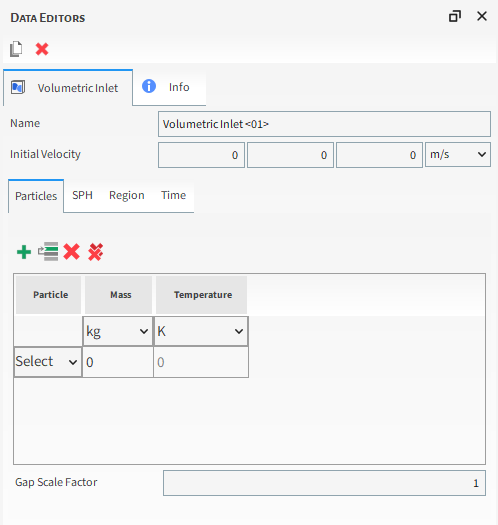Image resolution: width=498 pixels, height=525 pixels.
Task: Click first Initial Velocity component field
Action: click(x=201, y=155)
